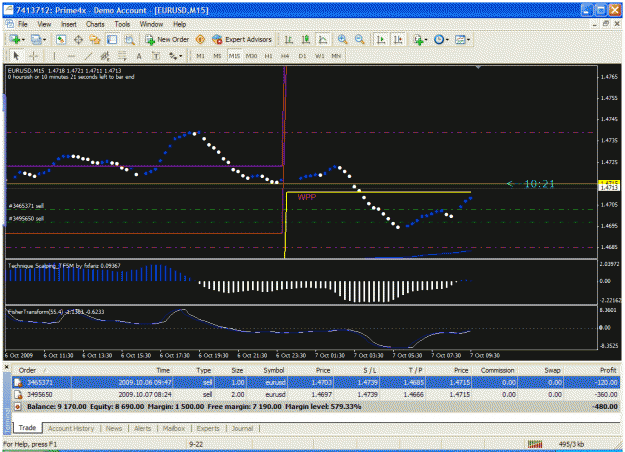Switch to the Journal tab
The width and height of the screenshot is (625, 452).
(242, 428)
